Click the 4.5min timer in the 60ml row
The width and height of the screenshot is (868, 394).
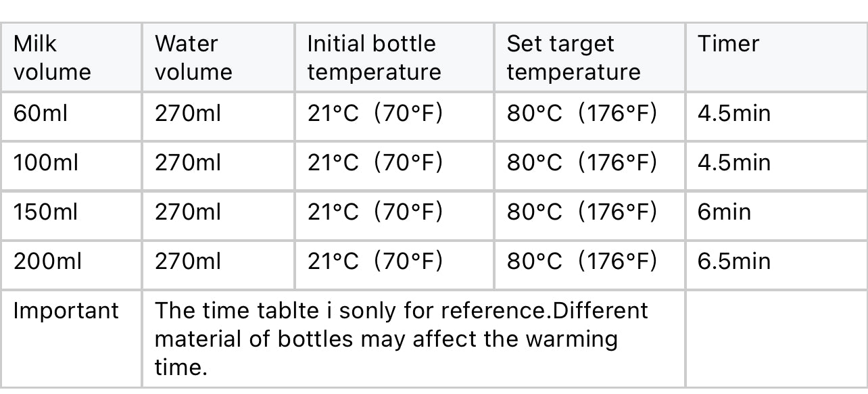click(733, 114)
